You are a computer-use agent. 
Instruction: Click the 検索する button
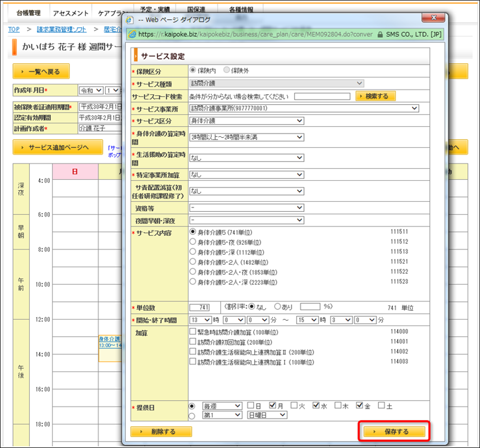376,96
